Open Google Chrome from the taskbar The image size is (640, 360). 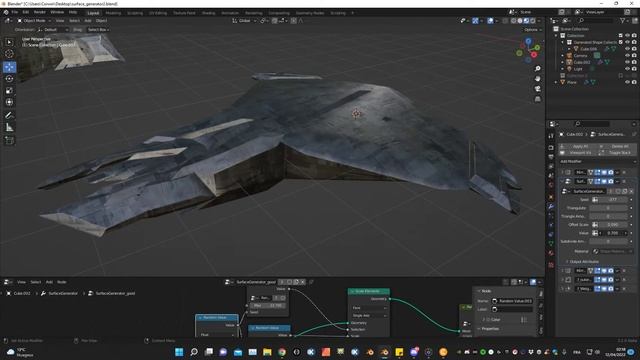pos(282,352)
